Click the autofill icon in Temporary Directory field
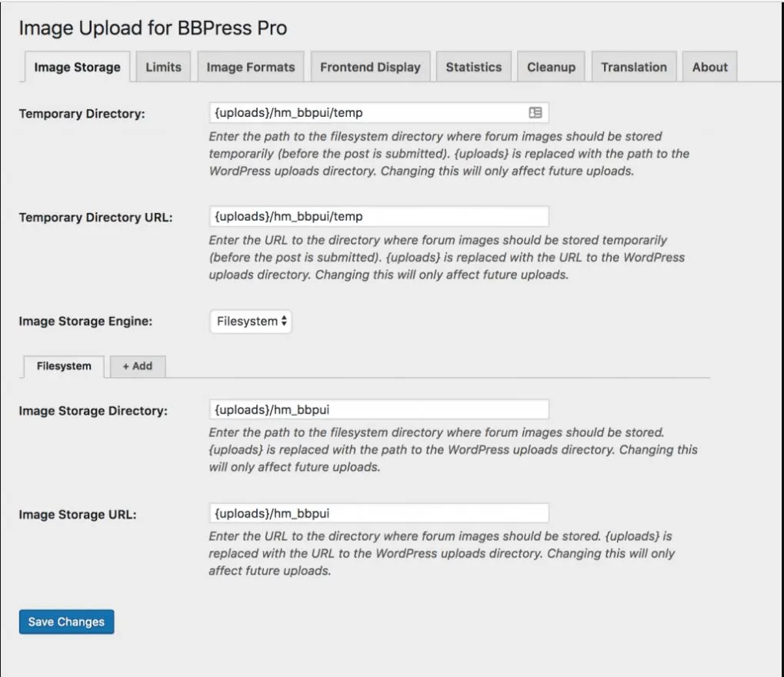784x677 pixels. pyautogui.click(x=536, y=112)
